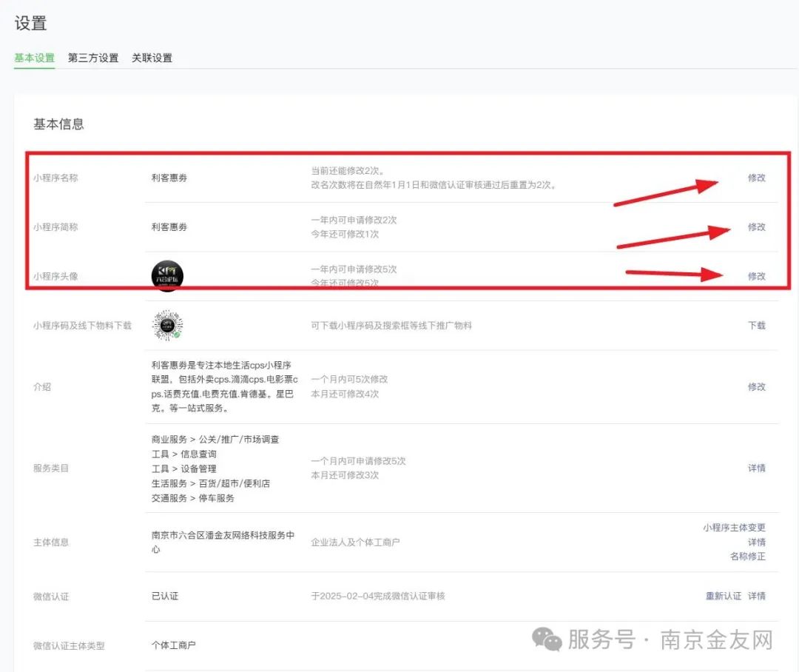Click 重新认证 in the 微信认证 row
The width and height of the screenshot is (799, 672).
pos(723,596)
